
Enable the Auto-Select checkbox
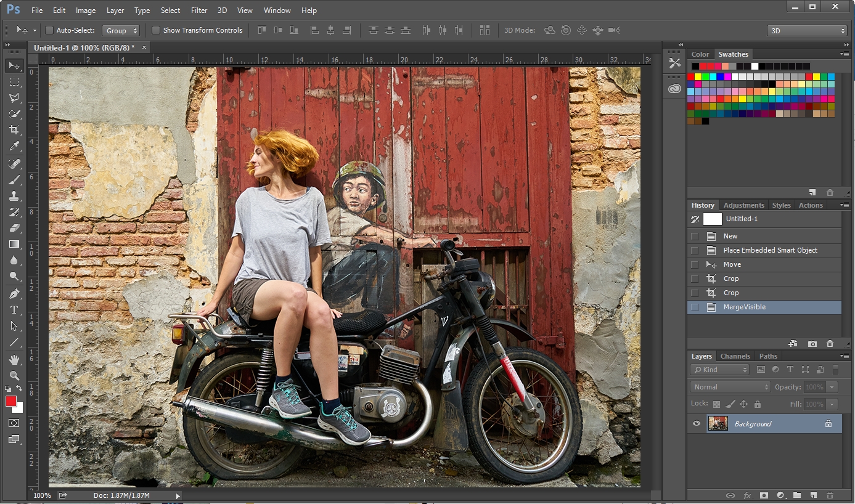tap(49, 30)
